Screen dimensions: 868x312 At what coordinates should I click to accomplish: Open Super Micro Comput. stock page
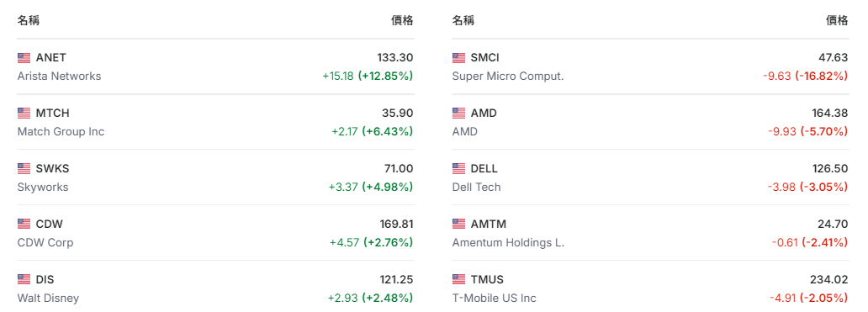pos(508,77)
